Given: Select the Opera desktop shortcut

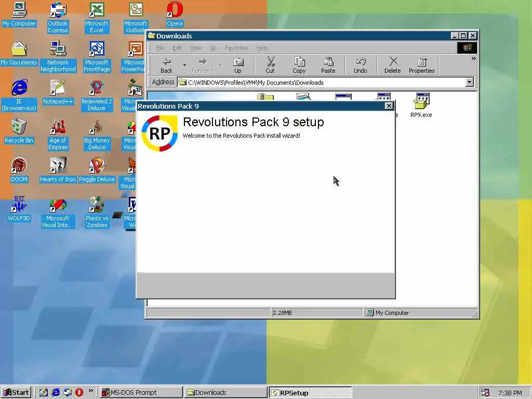Looking at the screenshot, I should [175, 14].
